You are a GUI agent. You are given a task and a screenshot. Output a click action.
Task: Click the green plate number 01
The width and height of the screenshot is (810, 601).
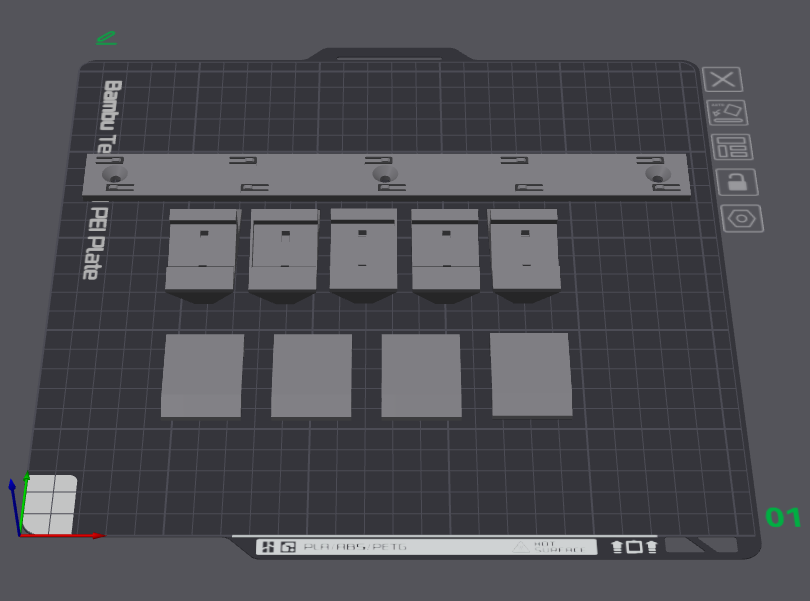pyautogui.click(x=783, y=517)
